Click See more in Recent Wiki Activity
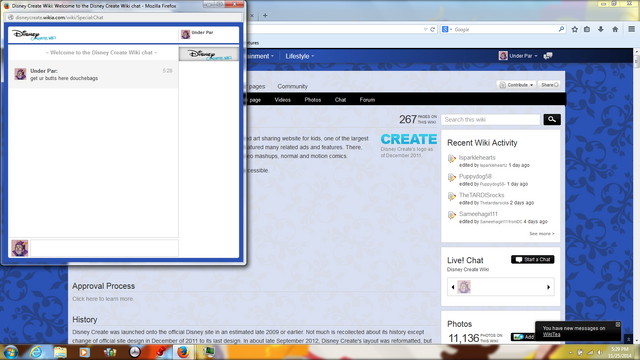 [x=542, y=233]
